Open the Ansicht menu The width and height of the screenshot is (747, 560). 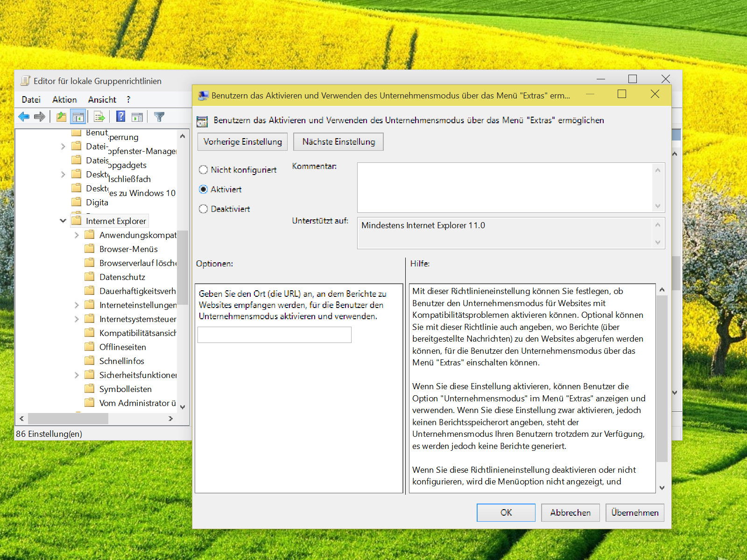point(102,99)
